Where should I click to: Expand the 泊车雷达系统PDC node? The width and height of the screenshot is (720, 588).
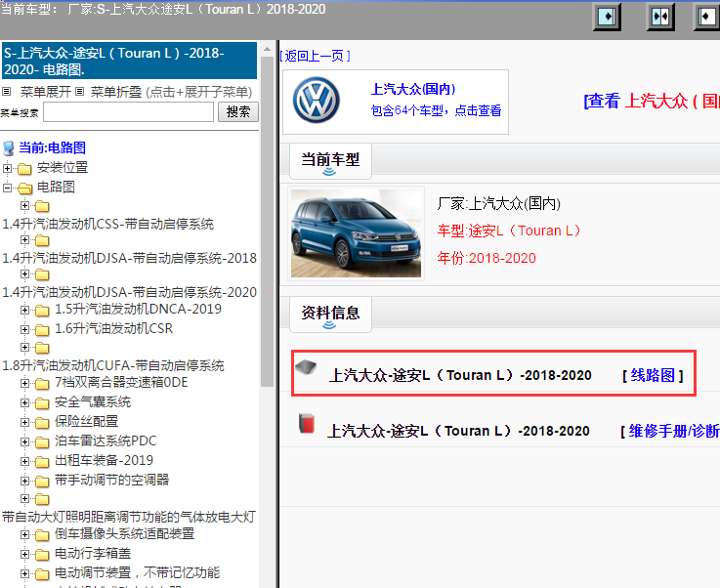24,442
